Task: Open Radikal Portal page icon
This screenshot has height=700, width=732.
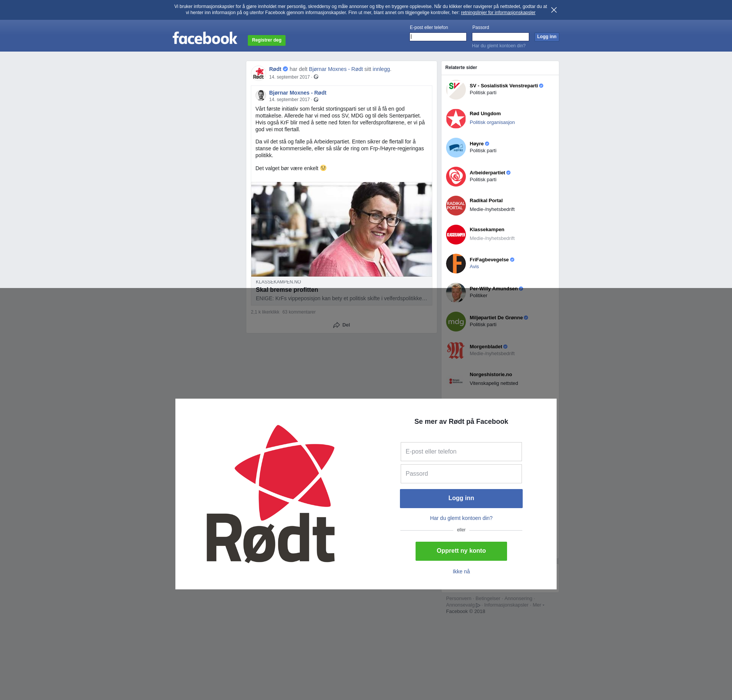Action: 456,206
